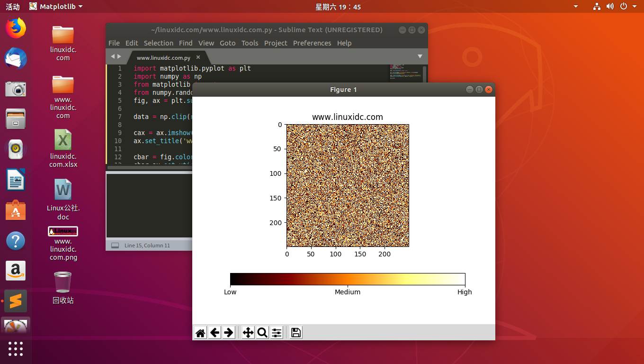This screenshot has height=364, width=644.
Task: Click 活动 Activities button
Action: click(x=13, y=7)
